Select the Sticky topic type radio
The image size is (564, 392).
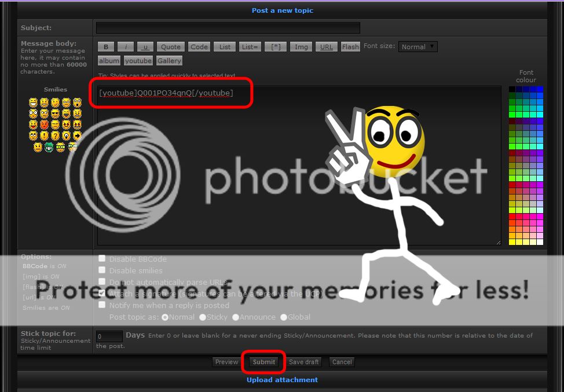203,317
